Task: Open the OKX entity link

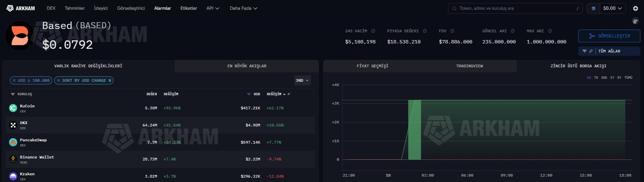Action: [x=24, y=123]
